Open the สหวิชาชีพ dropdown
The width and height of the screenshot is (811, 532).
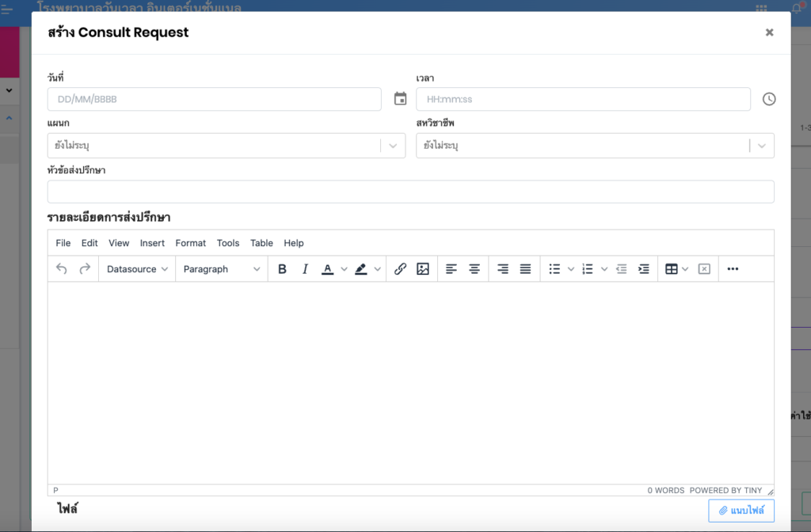[761, 146]
